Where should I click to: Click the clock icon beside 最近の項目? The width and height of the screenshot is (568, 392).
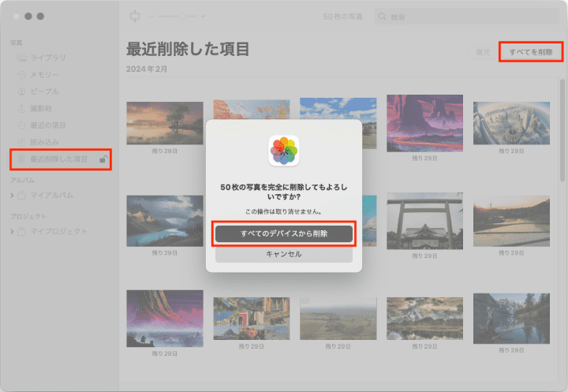(x=22, y=125)
